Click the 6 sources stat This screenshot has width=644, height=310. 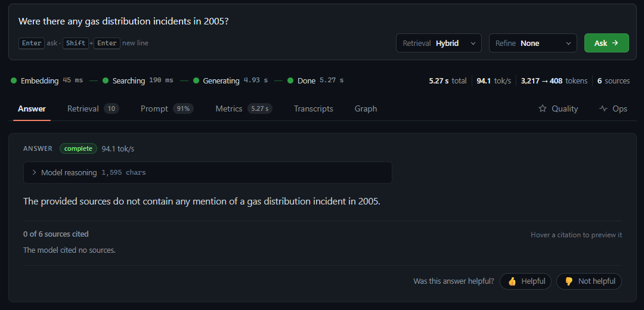coord(613,81)
